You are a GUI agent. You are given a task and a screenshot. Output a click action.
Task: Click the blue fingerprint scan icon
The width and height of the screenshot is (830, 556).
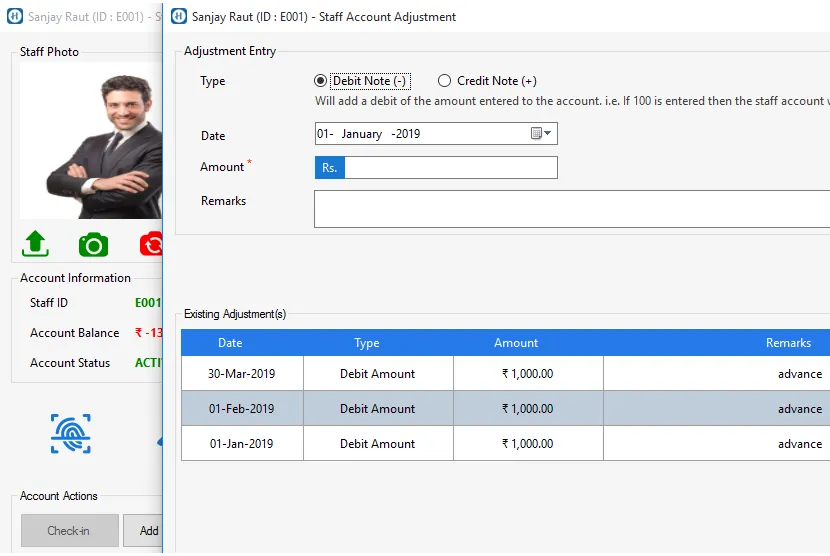(71, 433)
